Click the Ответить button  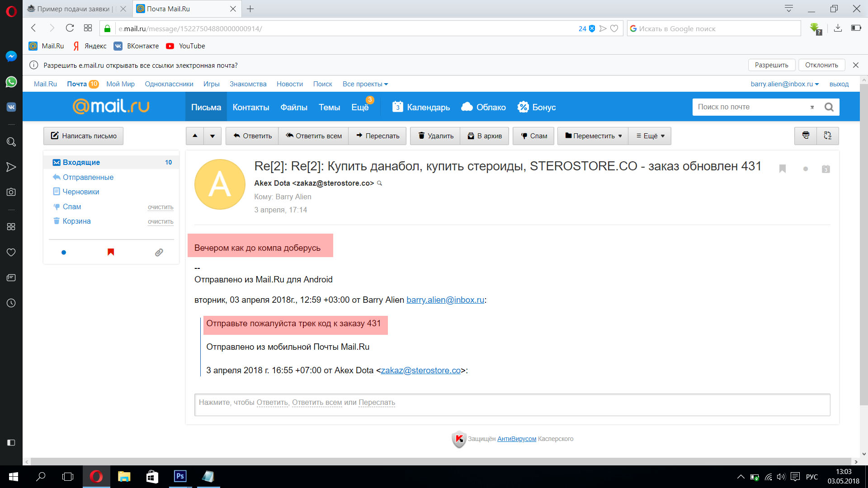pyautogui.click(x=252, y=136)
